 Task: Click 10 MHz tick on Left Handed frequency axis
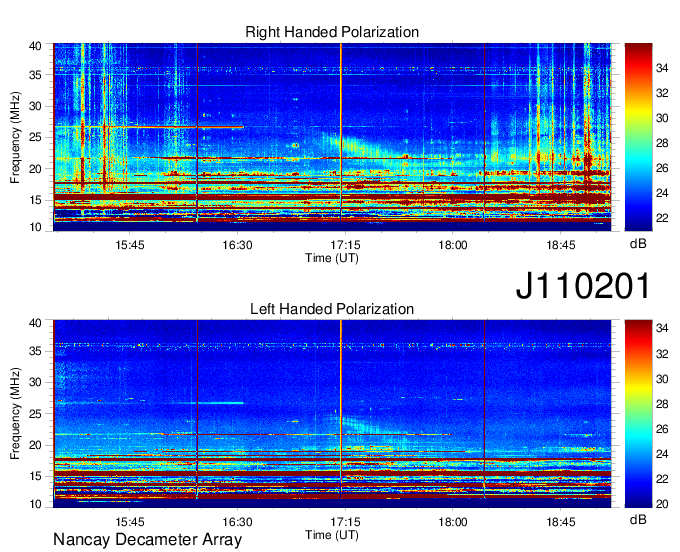(35, 504)
